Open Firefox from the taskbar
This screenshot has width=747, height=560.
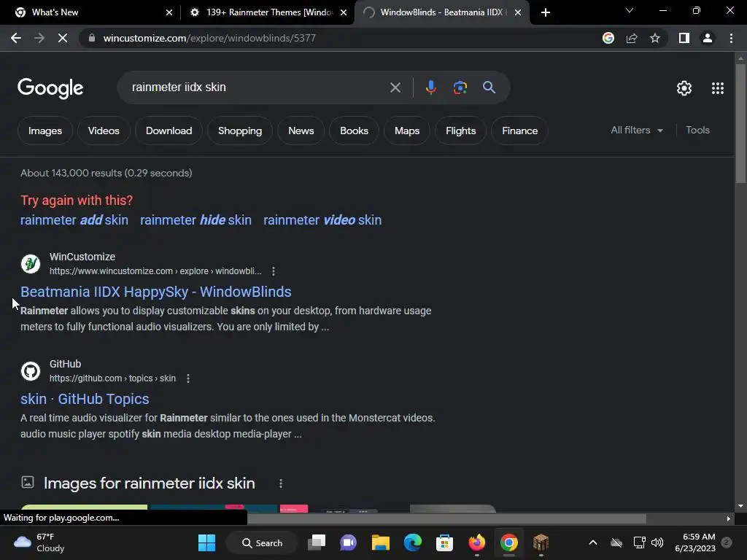pos(477,542)
